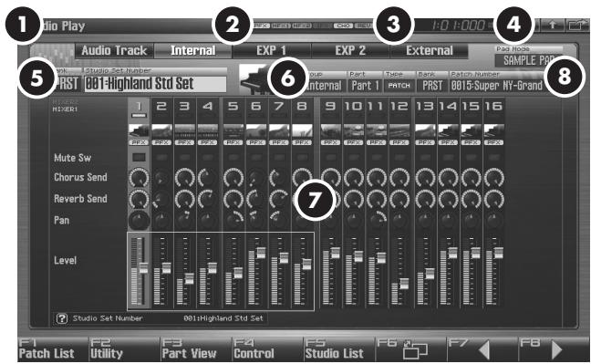Screen dimensions: 591x364
Task: Toggle the Mute Sw for part 13
Action: (425, 157)
